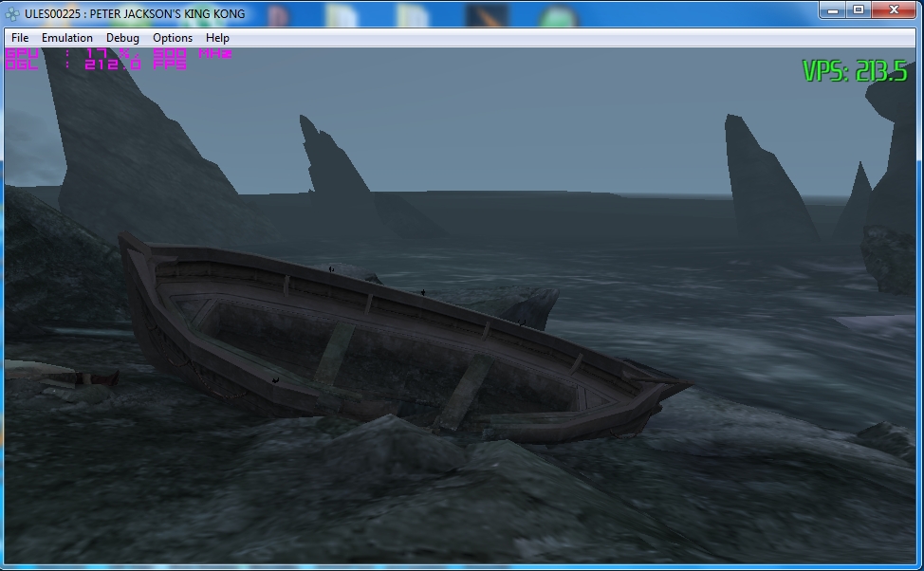Click the green VPS counter
The width and height of the screenshot is (924, 571).
[854, 71]
